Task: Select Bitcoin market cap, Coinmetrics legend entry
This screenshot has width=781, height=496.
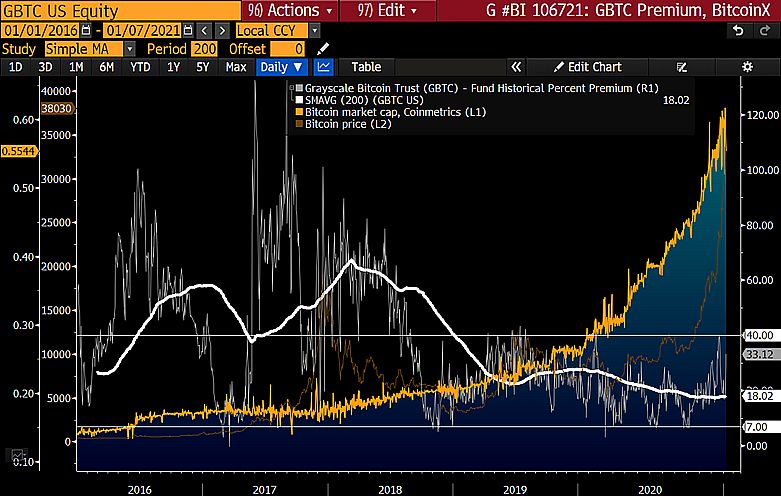Action: [395, 112]
